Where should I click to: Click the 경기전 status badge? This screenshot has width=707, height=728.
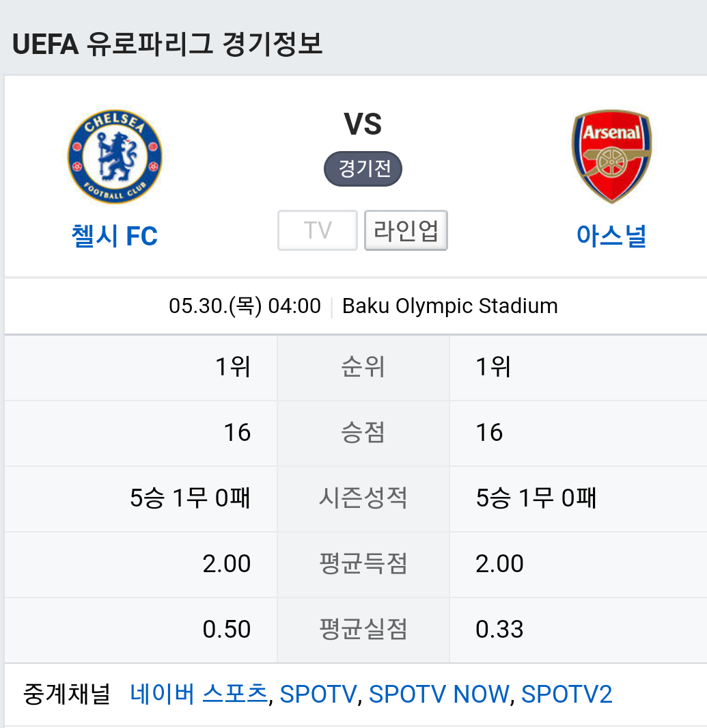[x=363, y=169]
